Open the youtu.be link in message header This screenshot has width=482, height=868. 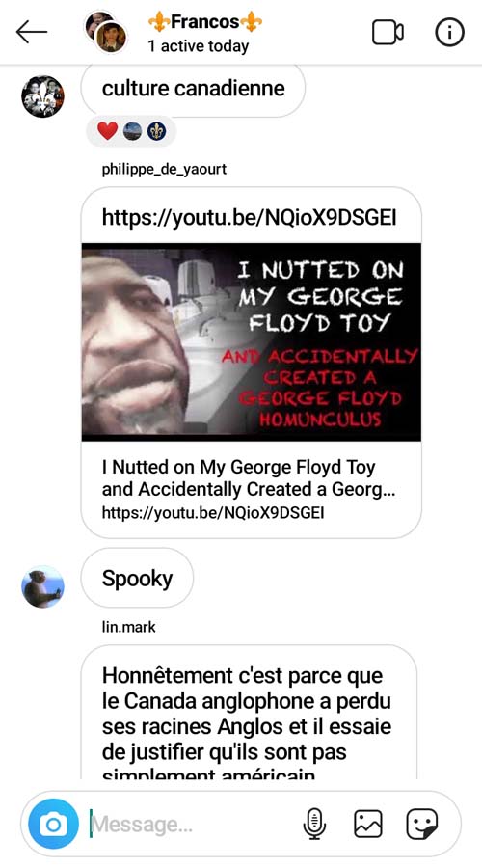point(249,218)
